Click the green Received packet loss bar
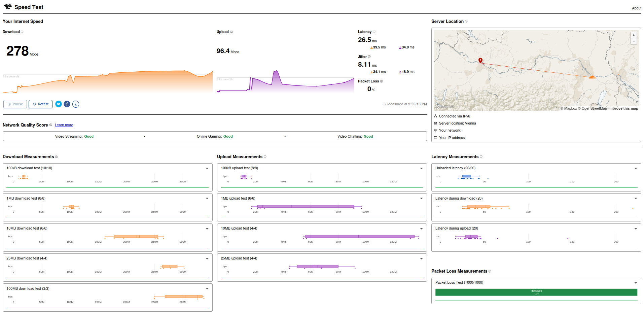Screen dimensions: 644x313 coord(536,292)
